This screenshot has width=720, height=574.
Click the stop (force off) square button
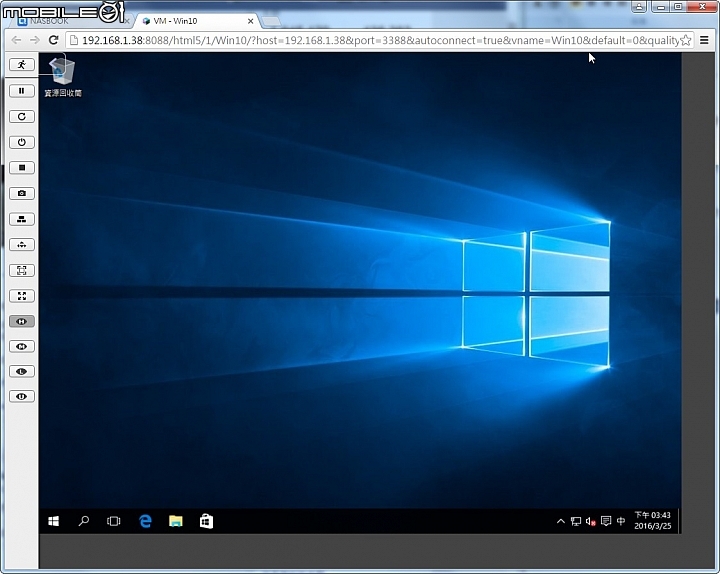(22, 168)
